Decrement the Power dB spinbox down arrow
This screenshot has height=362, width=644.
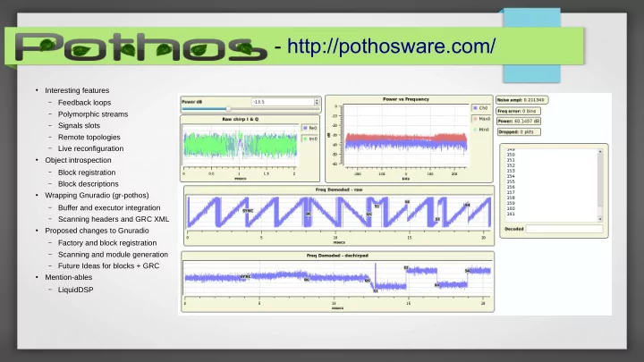click(317, 104)
